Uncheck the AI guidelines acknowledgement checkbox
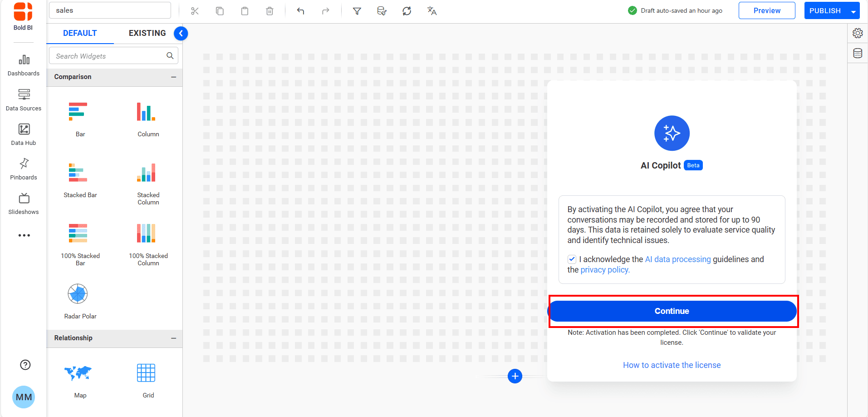 pyautogui.click(x=572, y=259)
